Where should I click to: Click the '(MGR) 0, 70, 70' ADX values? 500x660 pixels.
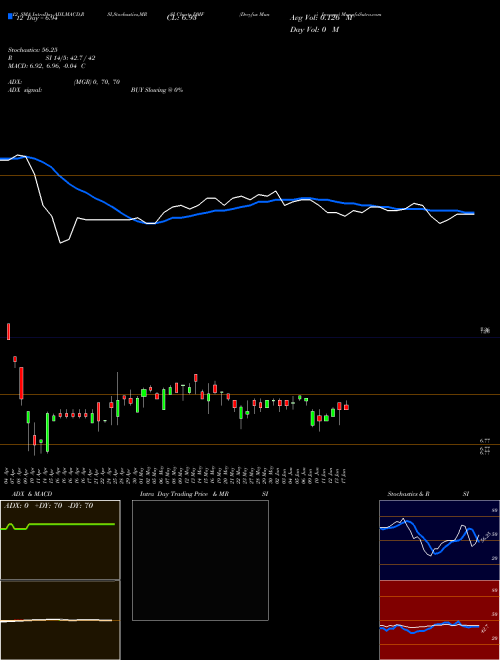(x=97, y=82)
